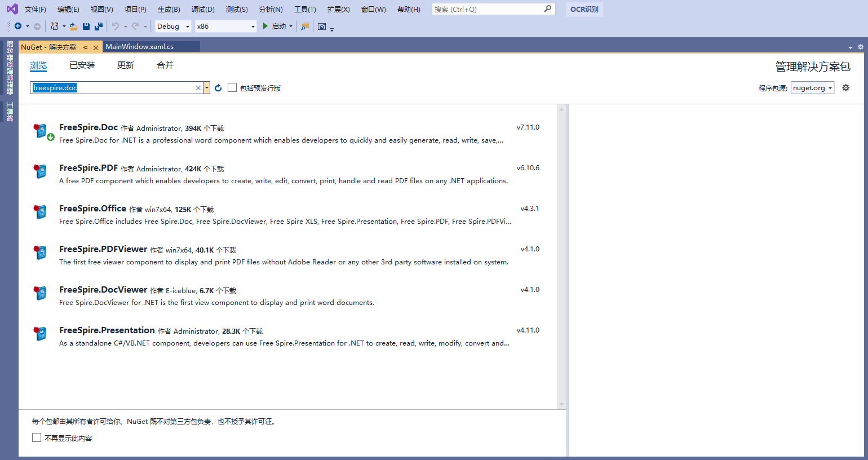The width and height of the screenshot is (868, 460).
Task: Start debugging with green play button
Action: (x=265, y=26)
